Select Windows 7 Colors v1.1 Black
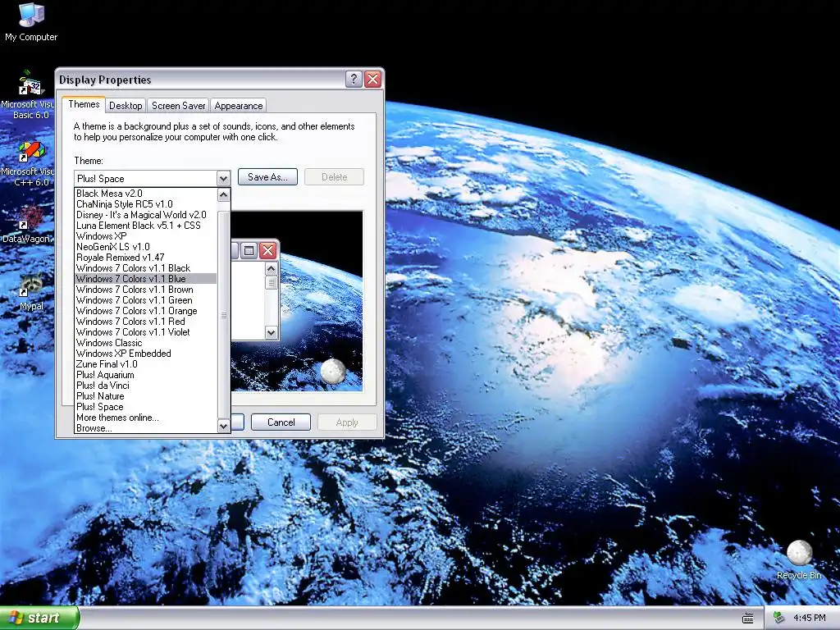This screenshot has height=630, width=840. [146, 268]
